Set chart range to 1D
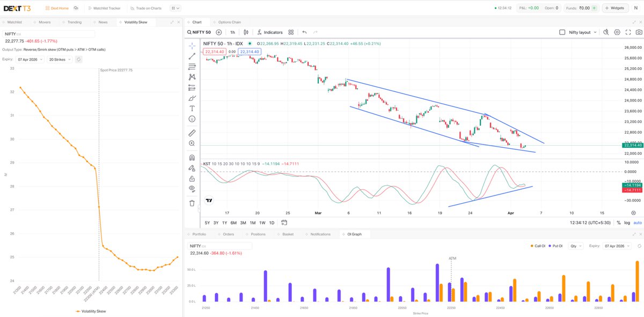644x317 pixels. point(272,222)
